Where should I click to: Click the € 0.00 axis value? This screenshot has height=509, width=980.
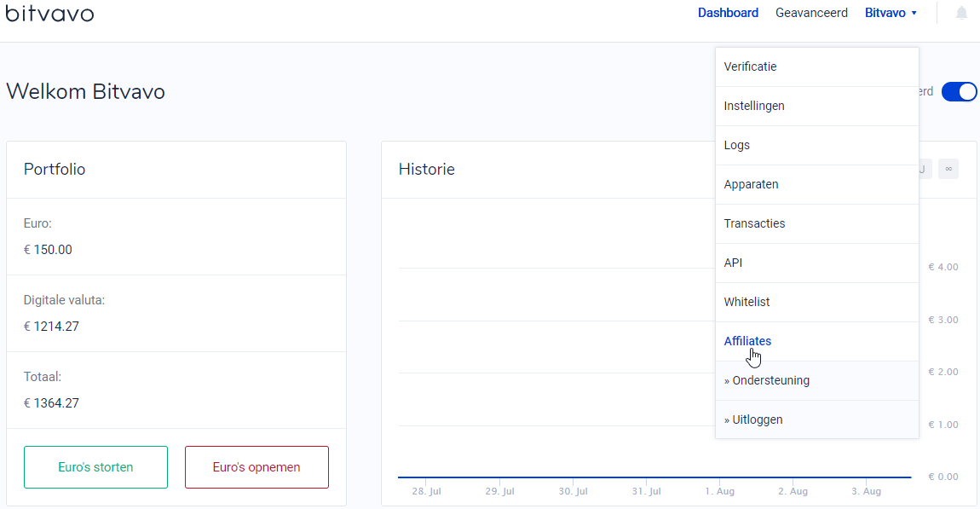coord(943,477)
